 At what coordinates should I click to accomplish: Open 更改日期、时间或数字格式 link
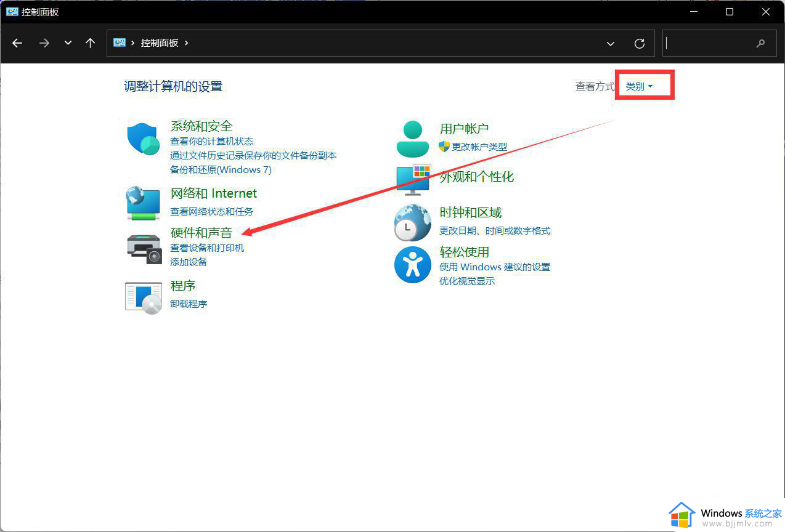[x=495, y=231]
